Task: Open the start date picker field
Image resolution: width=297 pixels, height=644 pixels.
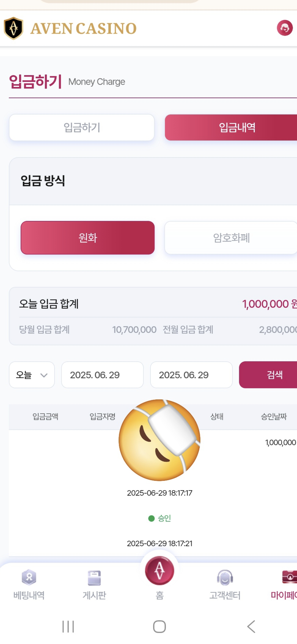Action: [102, 375]
